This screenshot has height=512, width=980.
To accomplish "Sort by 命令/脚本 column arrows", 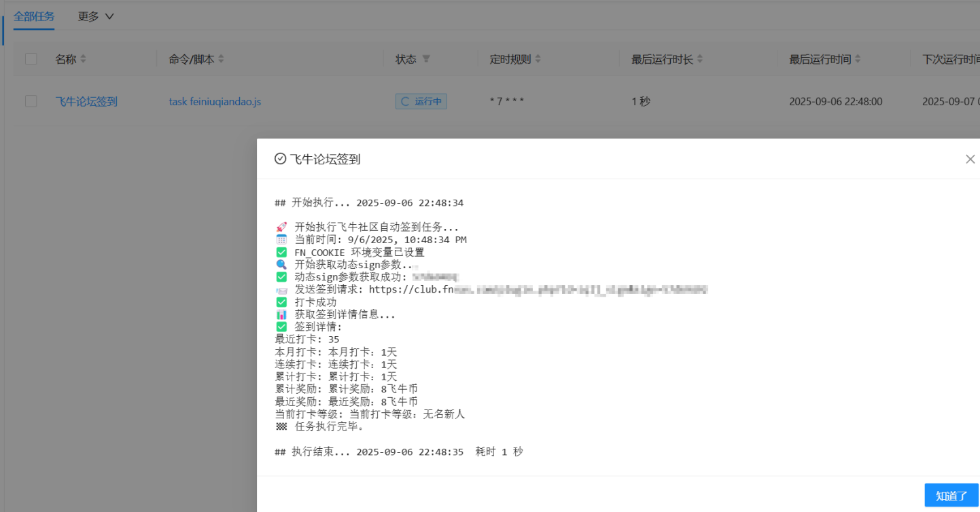I will point(221,60).
